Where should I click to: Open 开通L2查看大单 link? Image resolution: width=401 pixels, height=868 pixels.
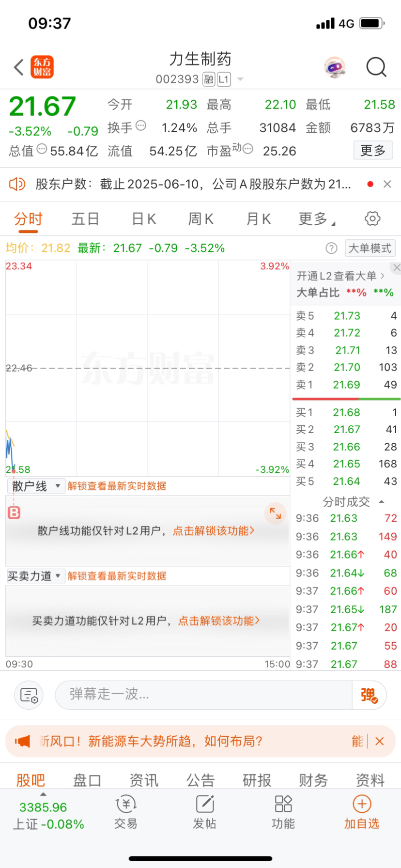point(340,276)
